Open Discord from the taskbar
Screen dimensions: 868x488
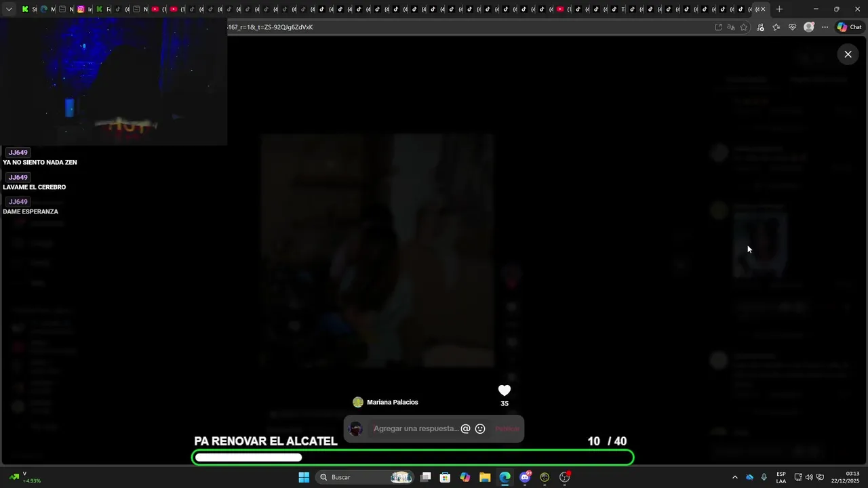click(525, 477)
